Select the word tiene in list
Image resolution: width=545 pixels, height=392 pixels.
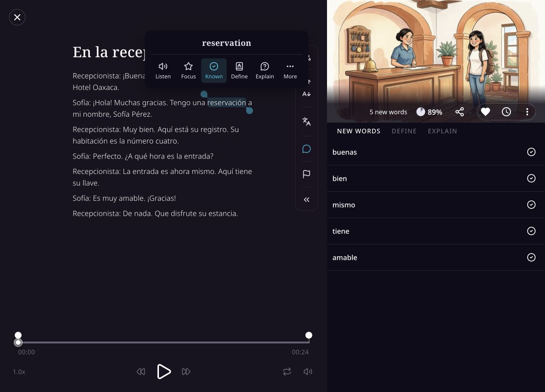[341, 231]
